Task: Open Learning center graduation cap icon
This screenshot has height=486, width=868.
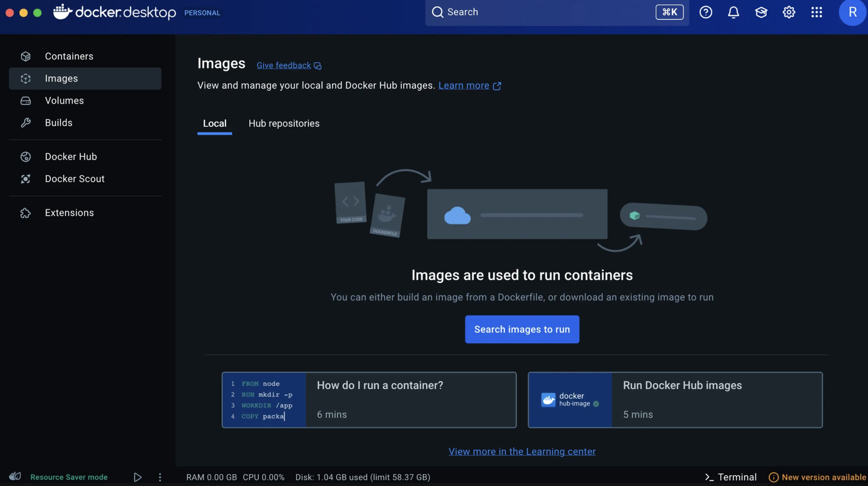Action: (x=761, y=12)
